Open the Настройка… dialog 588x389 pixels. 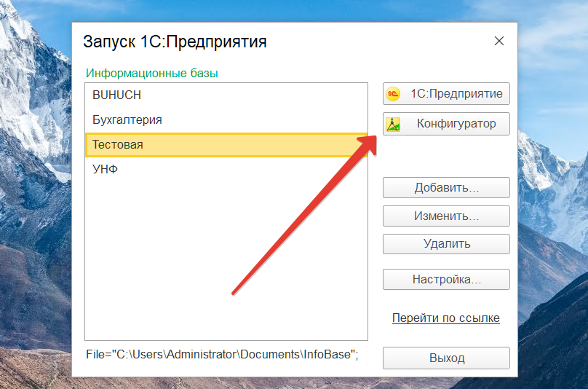point(446,279)
